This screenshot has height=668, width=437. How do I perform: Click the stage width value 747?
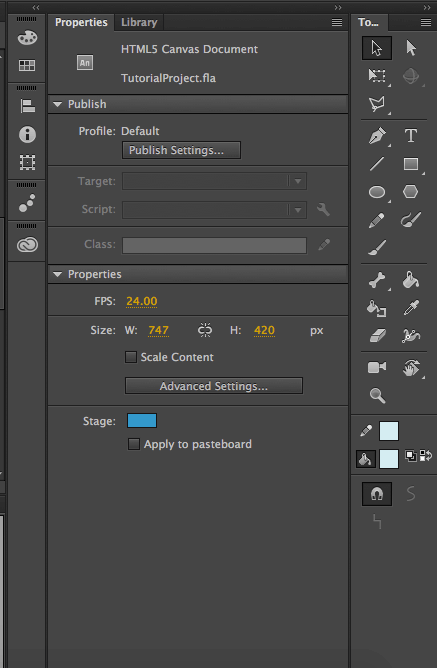158,330
